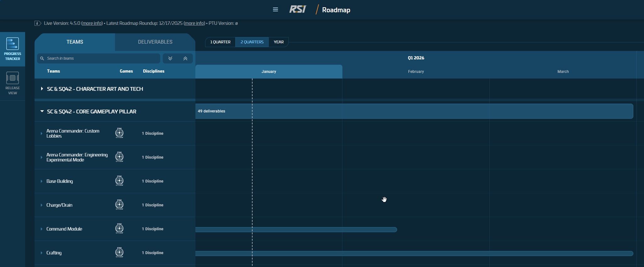Open the Live Version more info link
Viewport: 644px width, 267px height.
pyautogui.click(x=92, y=23)
